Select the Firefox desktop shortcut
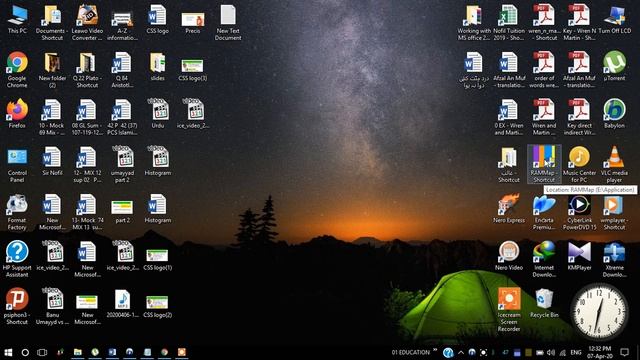 coord(17,113)
